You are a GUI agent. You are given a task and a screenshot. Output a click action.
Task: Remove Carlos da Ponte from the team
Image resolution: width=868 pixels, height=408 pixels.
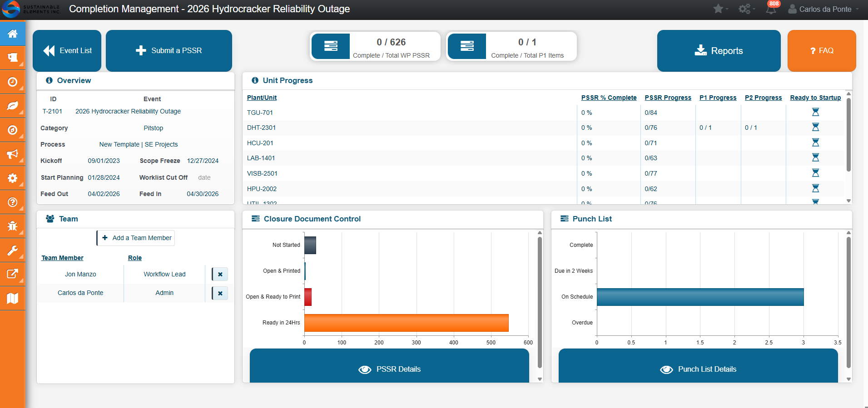[x=220, y=293]
